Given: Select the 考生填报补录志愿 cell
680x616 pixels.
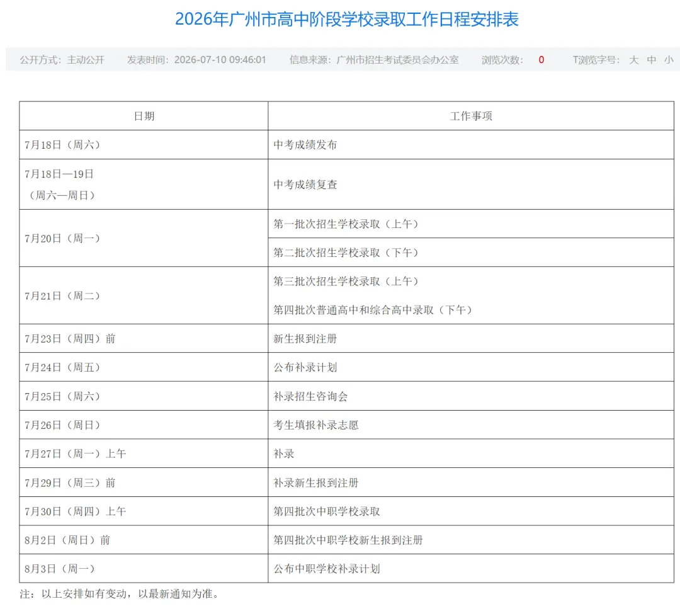Looking at the screenshot, I should pos(471,425).
